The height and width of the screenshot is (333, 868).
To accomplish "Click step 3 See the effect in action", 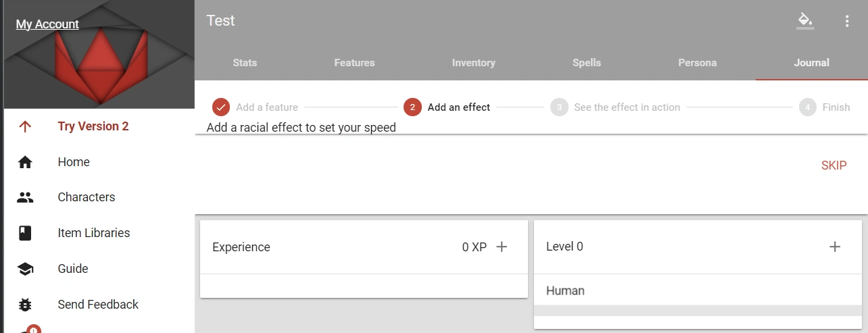I will pyautogui.click(x=616, y=107).
